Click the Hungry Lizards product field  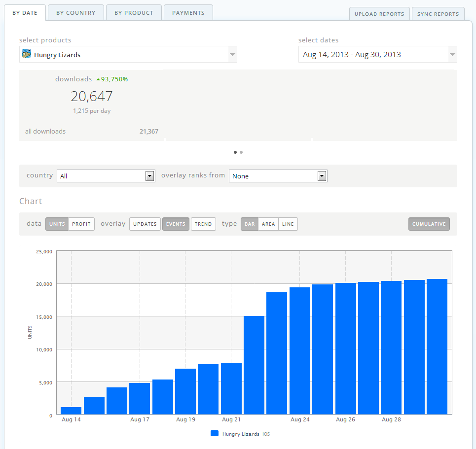tap(128, 54)
